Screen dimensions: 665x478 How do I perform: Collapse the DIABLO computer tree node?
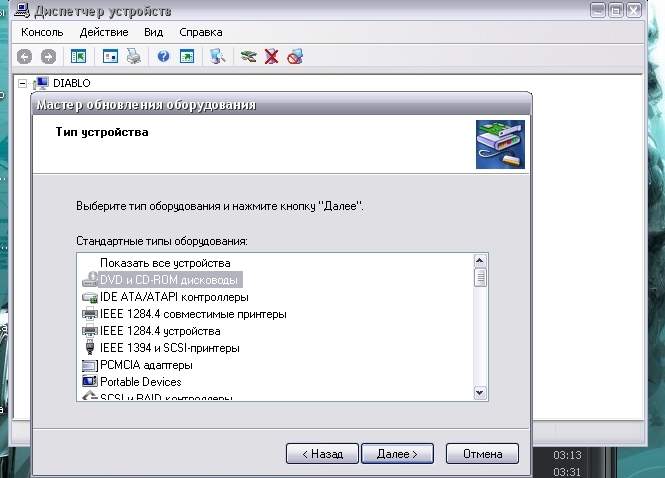[22, 84]
